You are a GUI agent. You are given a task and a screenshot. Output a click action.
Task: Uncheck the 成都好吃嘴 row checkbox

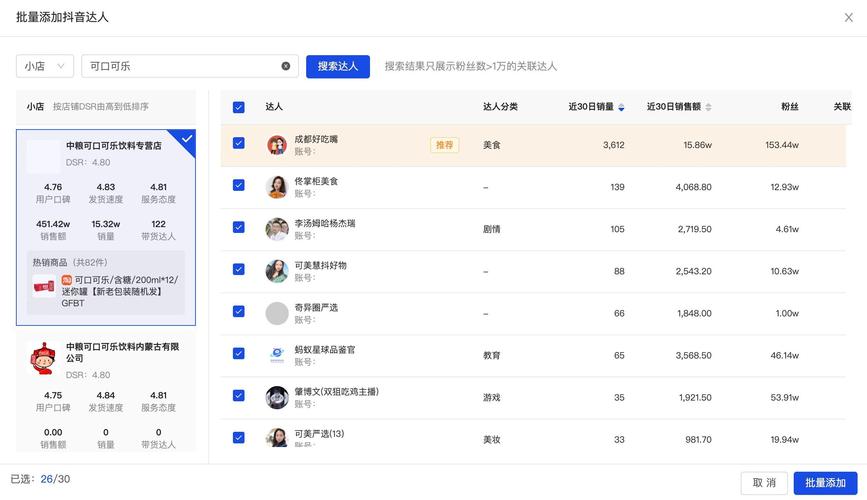tap(238, 143)
